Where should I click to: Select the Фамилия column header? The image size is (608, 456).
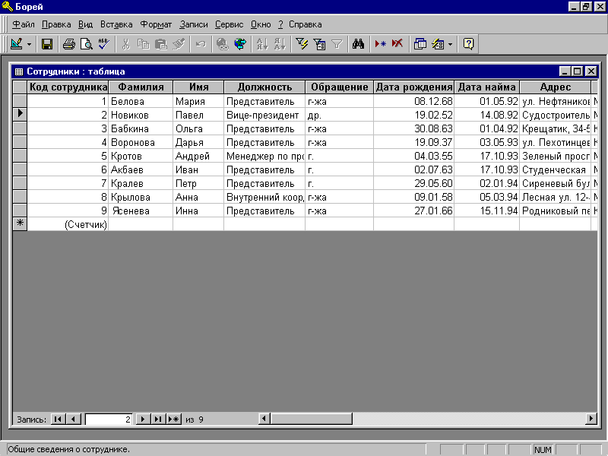point(141,87)
